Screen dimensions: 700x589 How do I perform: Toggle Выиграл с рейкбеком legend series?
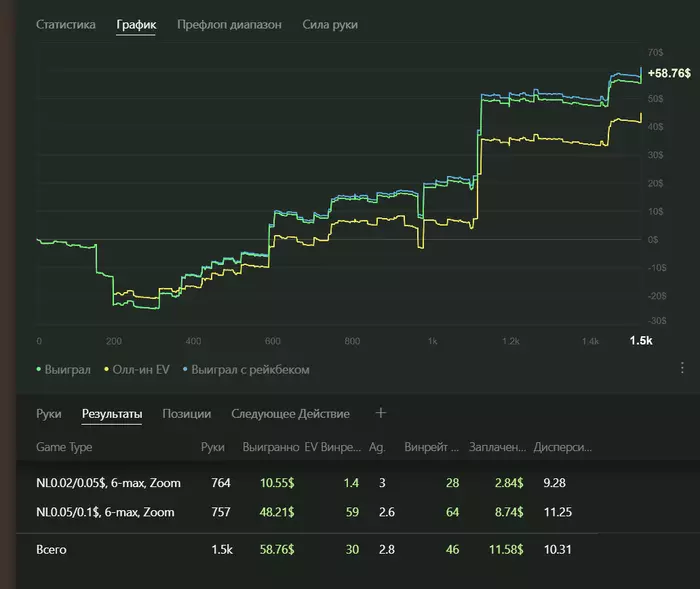246,370
